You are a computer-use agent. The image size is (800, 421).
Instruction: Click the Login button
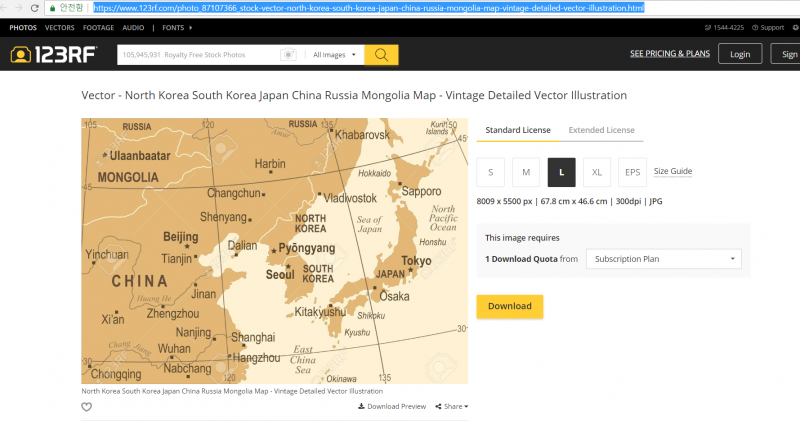[739, 54]
